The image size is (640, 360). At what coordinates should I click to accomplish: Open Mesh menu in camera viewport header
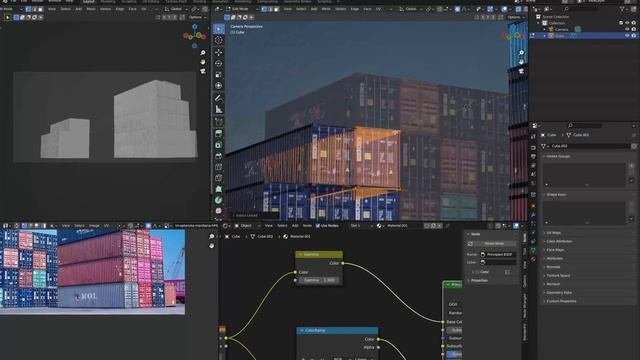point(326,9)
